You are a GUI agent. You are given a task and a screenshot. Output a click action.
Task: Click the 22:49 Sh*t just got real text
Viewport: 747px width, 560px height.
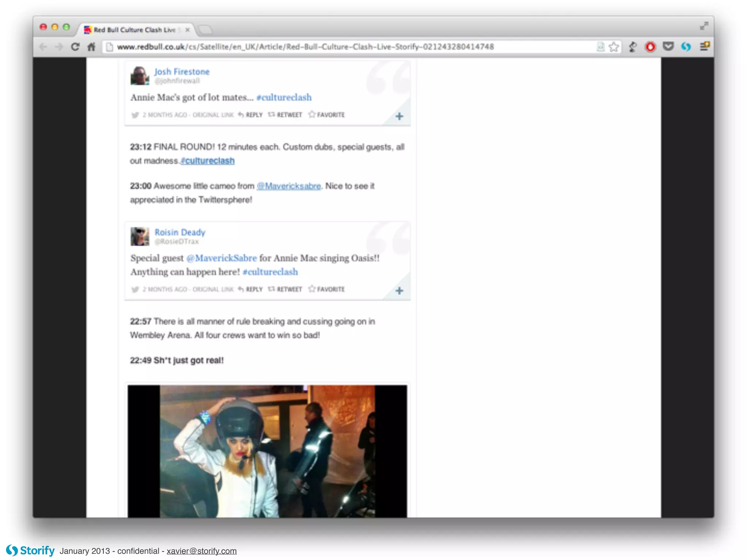tap(177, 360)
